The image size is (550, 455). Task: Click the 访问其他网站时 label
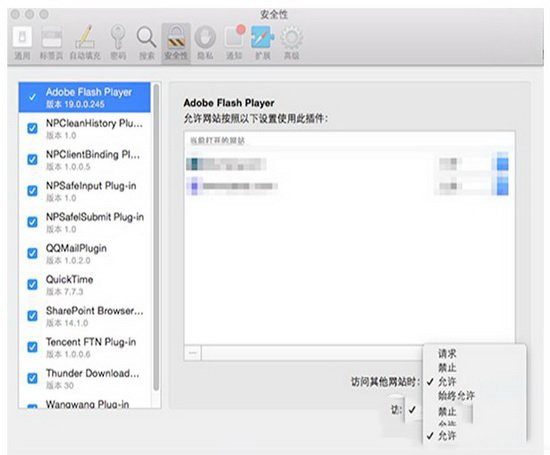click(385, 382)
